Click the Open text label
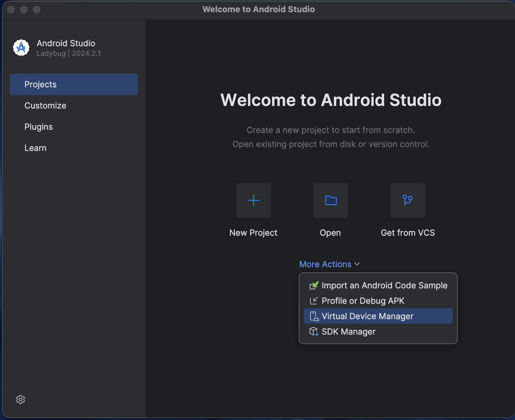Screen dimensions: 515x420 point(330,233)
